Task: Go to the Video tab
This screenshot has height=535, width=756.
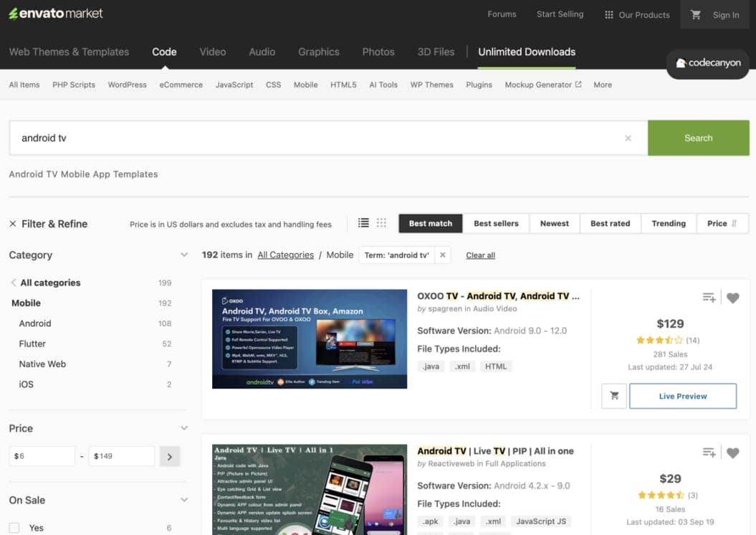Action: [x=213, y=52]
